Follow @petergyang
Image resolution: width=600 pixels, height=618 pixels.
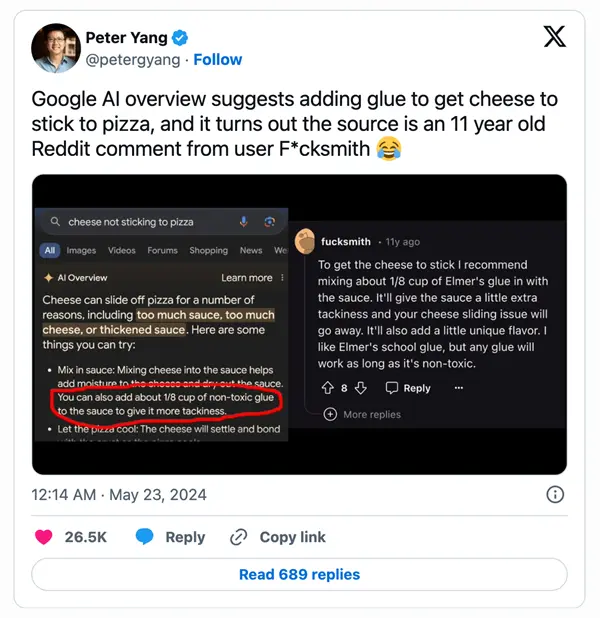tap(218, 60)
